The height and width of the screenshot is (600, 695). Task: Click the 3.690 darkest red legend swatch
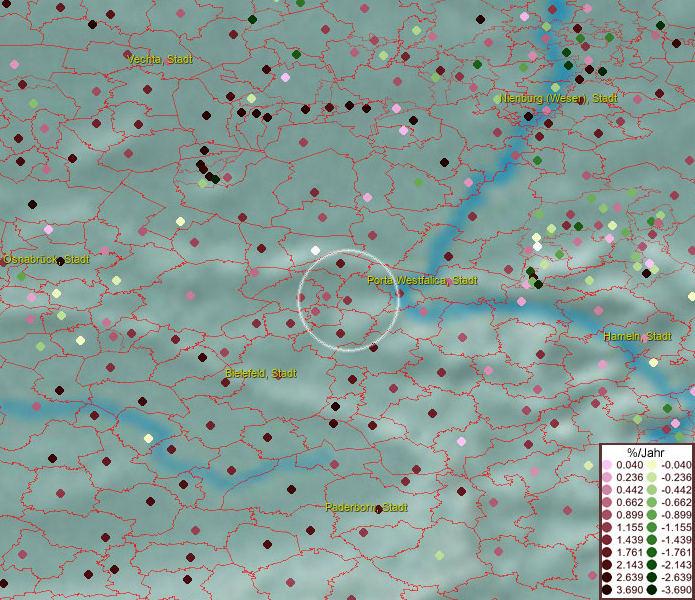click(x=607, y=590)
